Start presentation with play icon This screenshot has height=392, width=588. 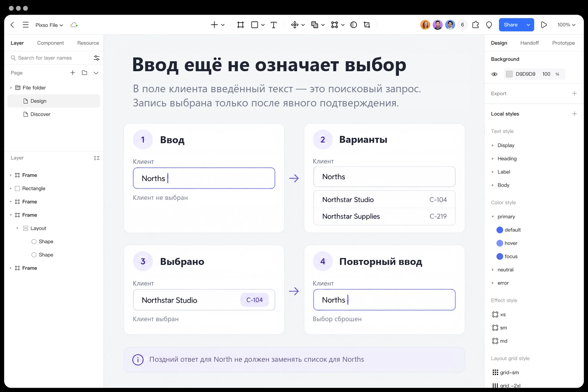[544, 25]
